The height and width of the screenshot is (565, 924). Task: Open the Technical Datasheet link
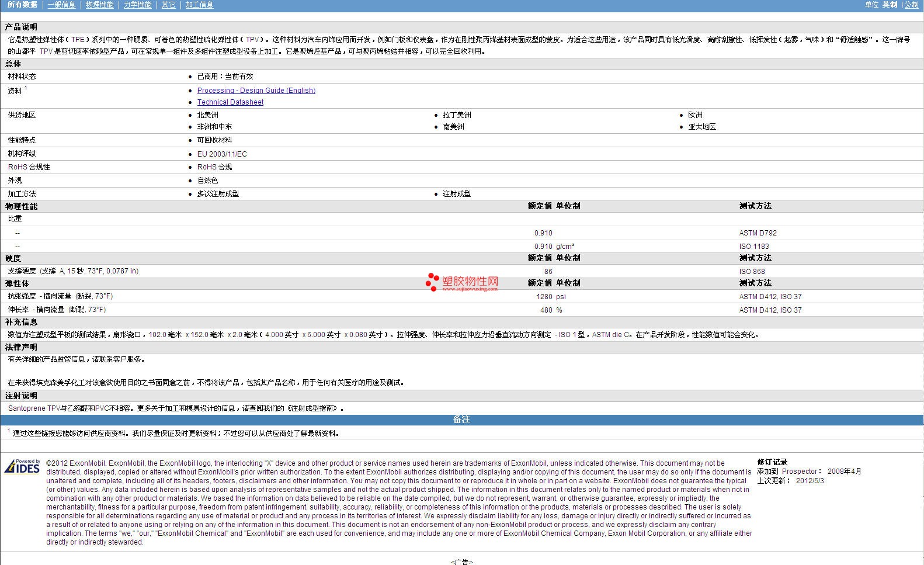pyautogui.click(x=230, y=102)
